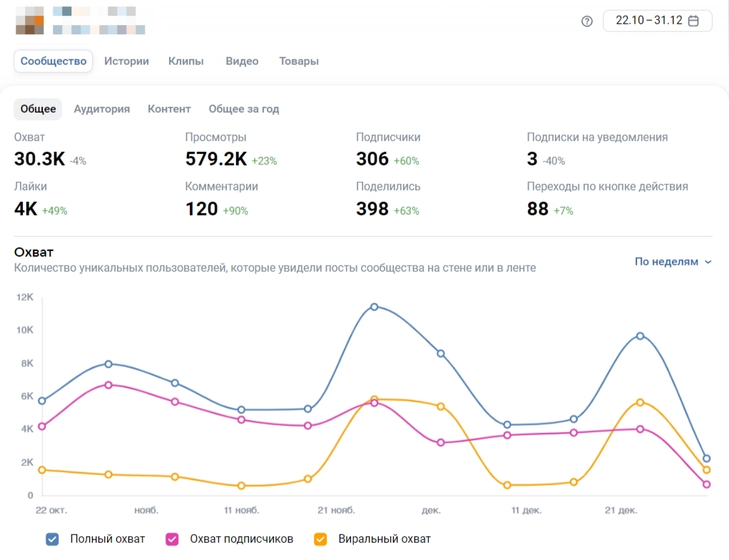Open the 22.10–31.12 date range picker
Screen dimensions: 729x560
coord(658,21)
